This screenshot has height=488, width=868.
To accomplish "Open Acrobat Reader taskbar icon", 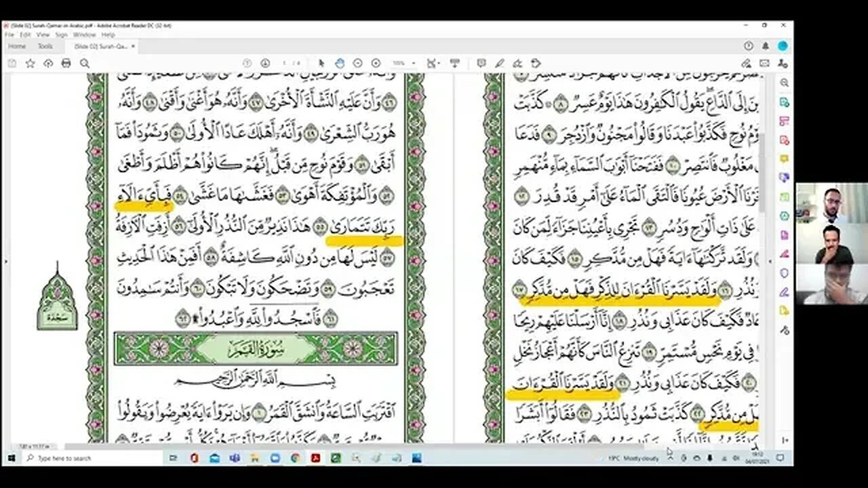I will coord(315,458).
